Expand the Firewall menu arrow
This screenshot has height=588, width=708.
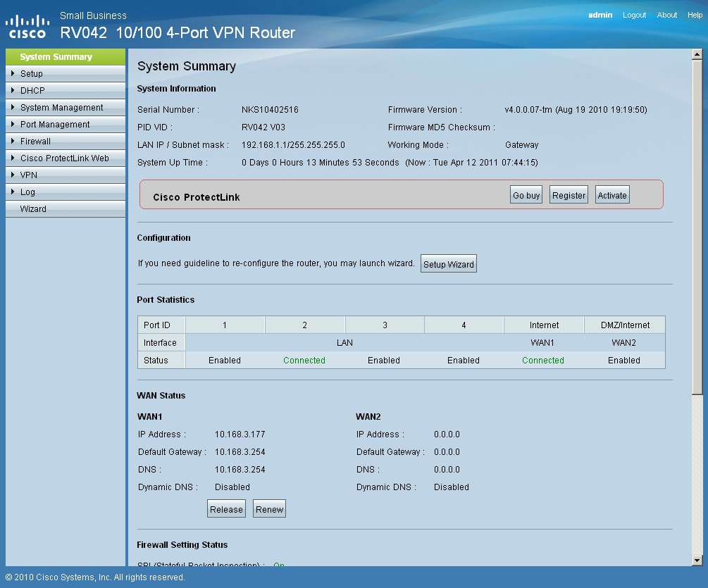(x=13, y=141)
